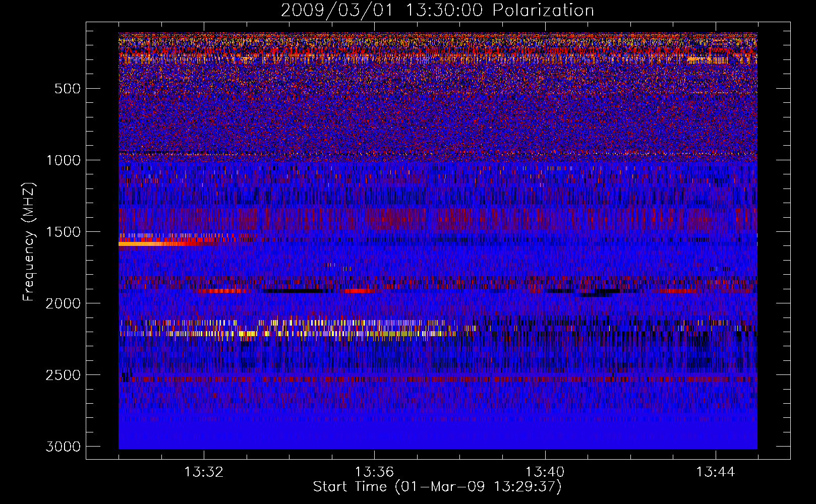Select the 'Frequency (MHZ)' y-axis label
This screenshot has width=816, height=504.
click(28, 241)
